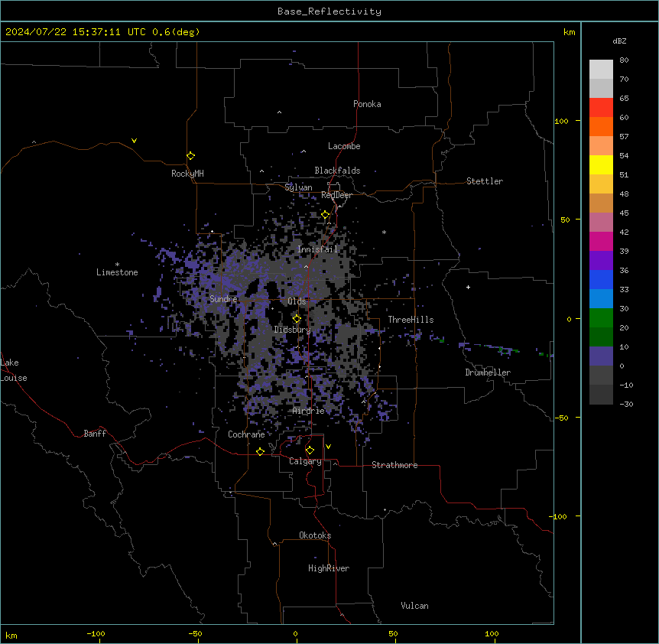
Task: Select the light blue 30-33 dBZ swatch
Action: point(601,298)
